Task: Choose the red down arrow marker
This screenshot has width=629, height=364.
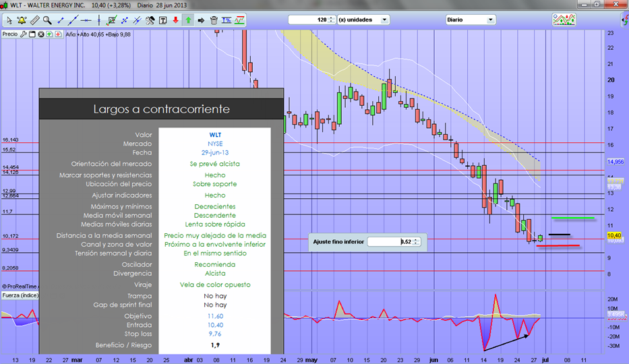Action: (176, 20)
